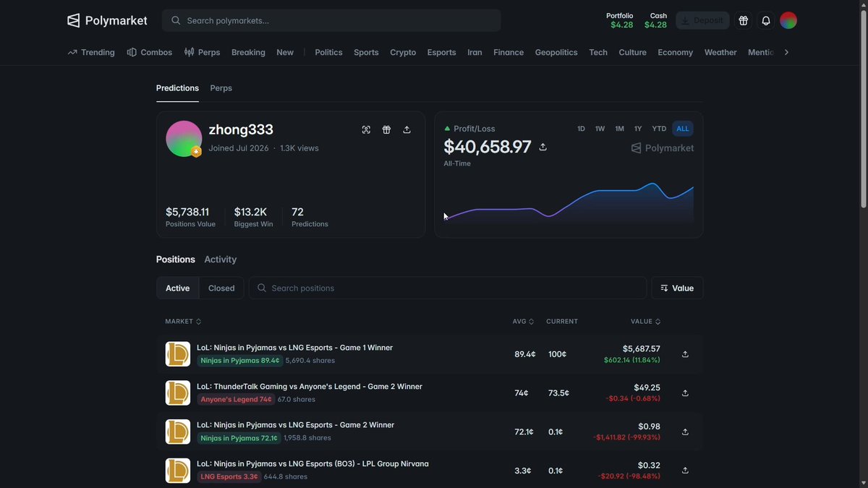Select the YTD time range

(x=659, y=129)
